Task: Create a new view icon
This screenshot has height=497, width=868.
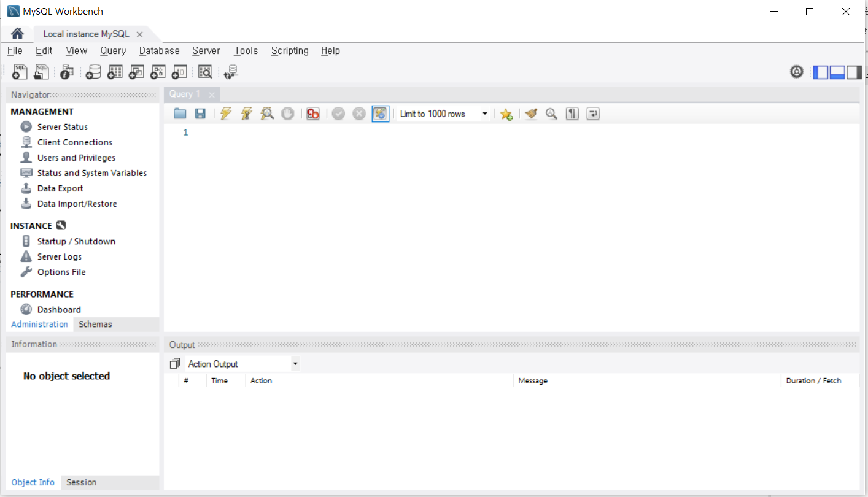Action: pyautogui.click(x=136, y=72)
